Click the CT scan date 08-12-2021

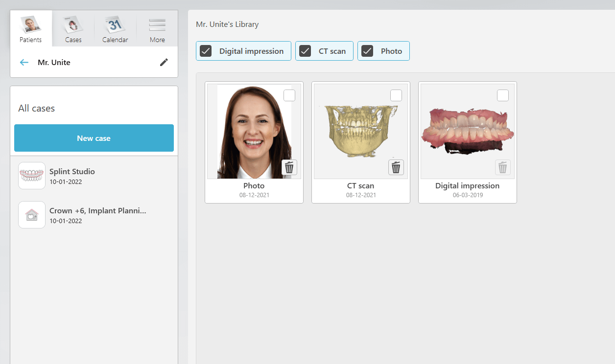[x=361, y=195]
